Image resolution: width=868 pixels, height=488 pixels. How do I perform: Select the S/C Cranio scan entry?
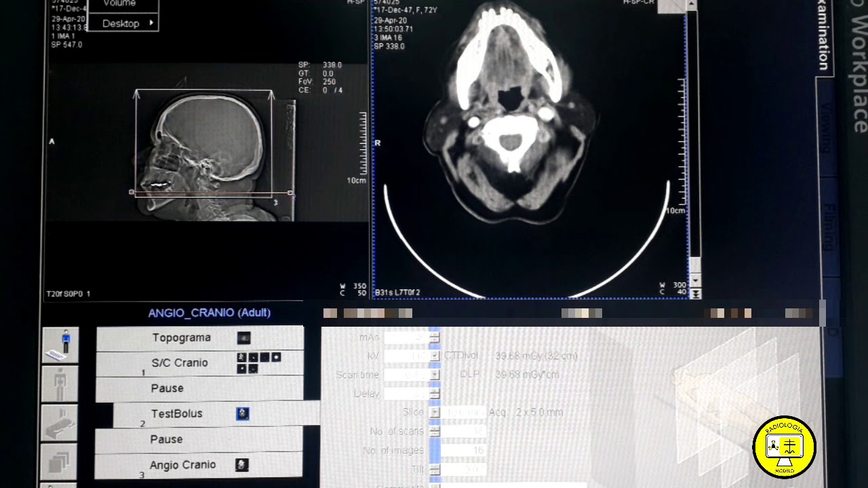[199, 363]
